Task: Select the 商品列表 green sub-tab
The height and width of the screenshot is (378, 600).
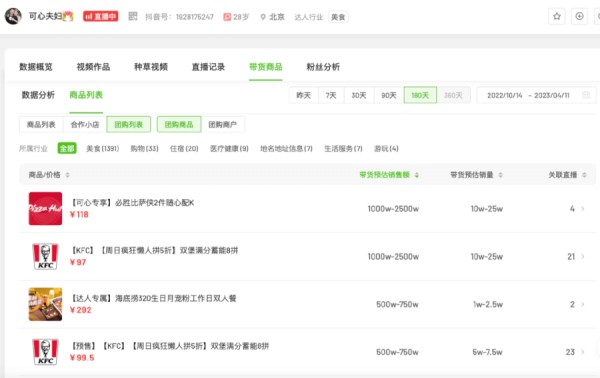Action: [86, 95]
